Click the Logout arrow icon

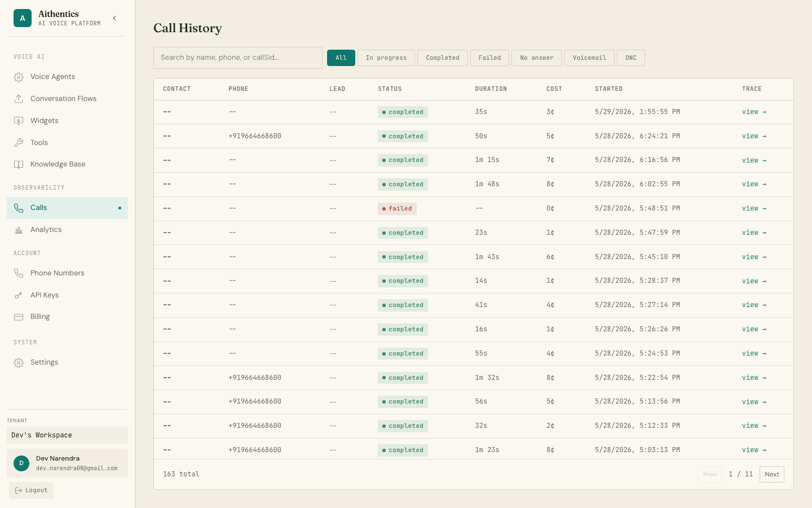coord(19,491)
